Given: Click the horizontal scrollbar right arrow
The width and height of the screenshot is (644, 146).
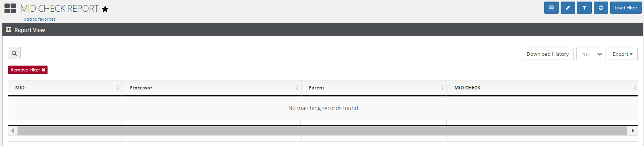Looking at the screenshot, I should (x=633, y=130).
